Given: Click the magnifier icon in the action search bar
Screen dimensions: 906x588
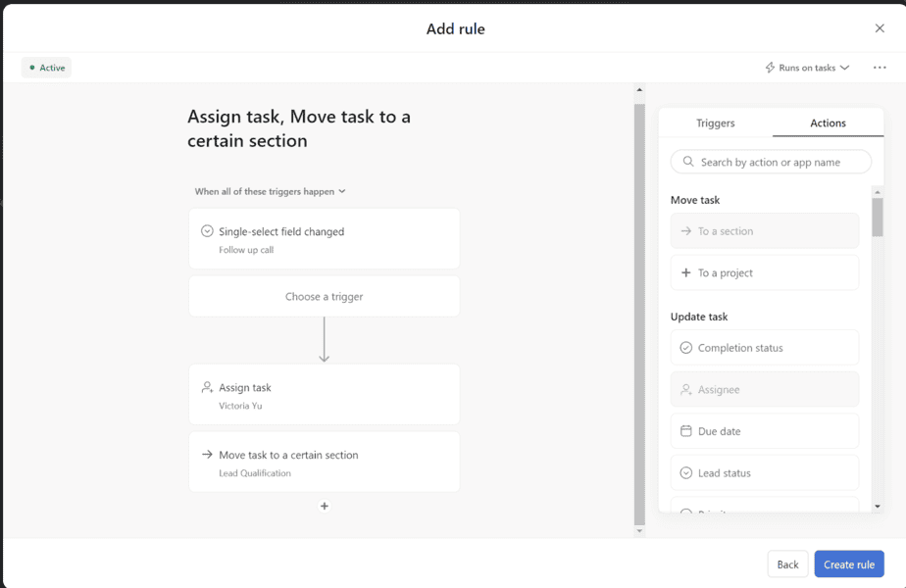Looking at the screenshot, I should [x=686, y=161].
